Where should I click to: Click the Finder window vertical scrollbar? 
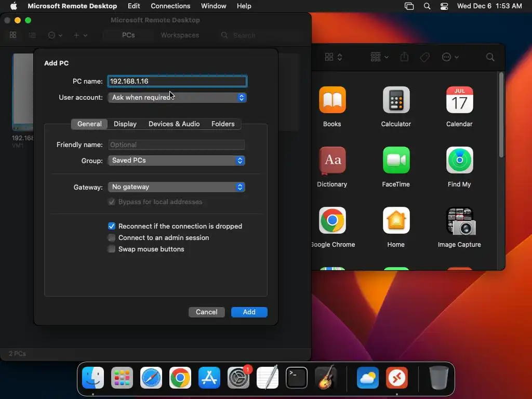coord(501,115)
